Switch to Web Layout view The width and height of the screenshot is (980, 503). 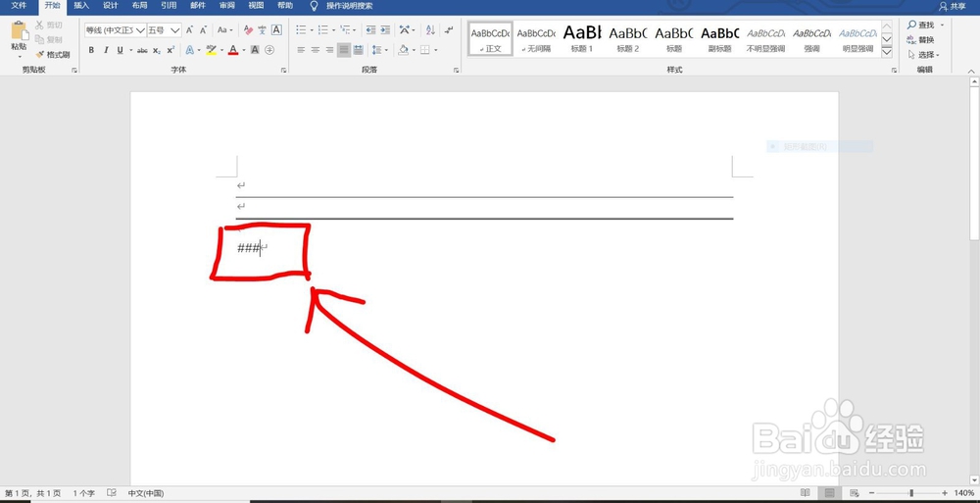point(855,493)
